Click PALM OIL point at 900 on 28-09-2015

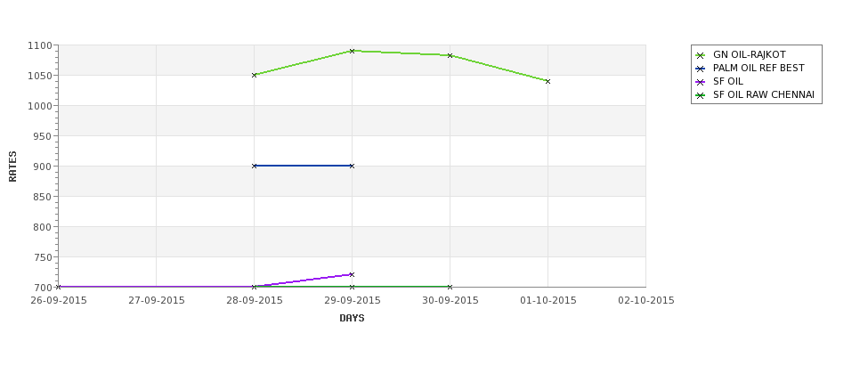click(x=254, y=166)
